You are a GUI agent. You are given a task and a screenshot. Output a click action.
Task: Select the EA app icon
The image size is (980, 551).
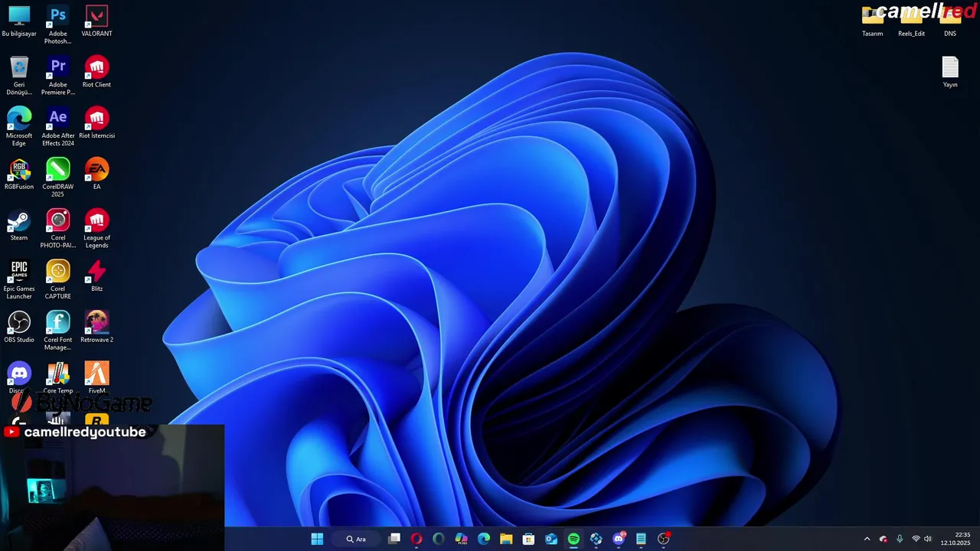click(96, 174)
